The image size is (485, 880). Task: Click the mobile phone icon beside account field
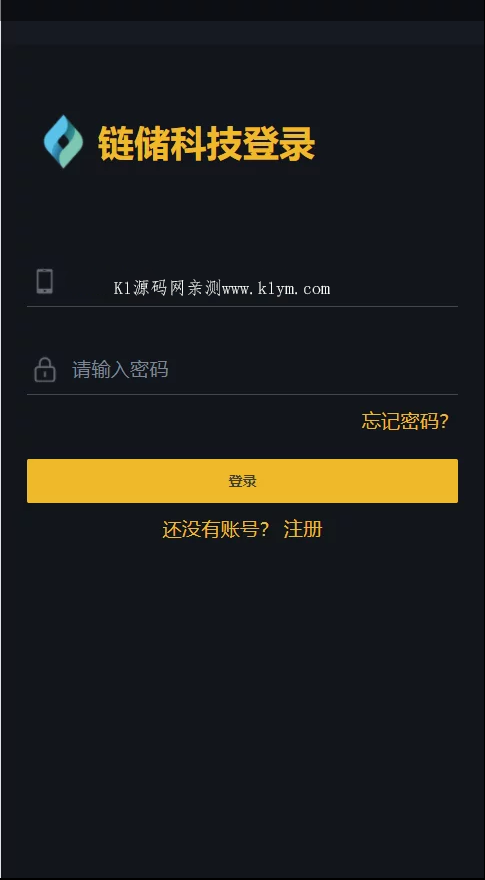pos(45,281)
